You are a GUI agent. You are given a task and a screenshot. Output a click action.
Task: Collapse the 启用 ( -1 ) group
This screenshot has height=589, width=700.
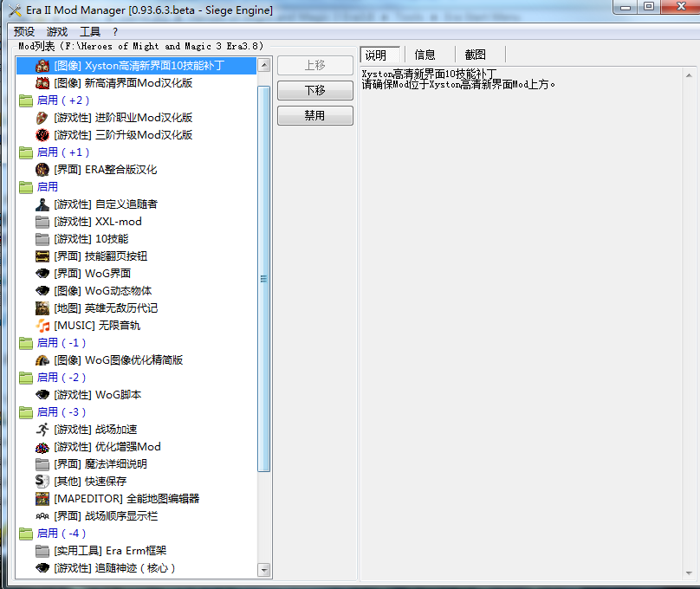(x=26, y=343)
